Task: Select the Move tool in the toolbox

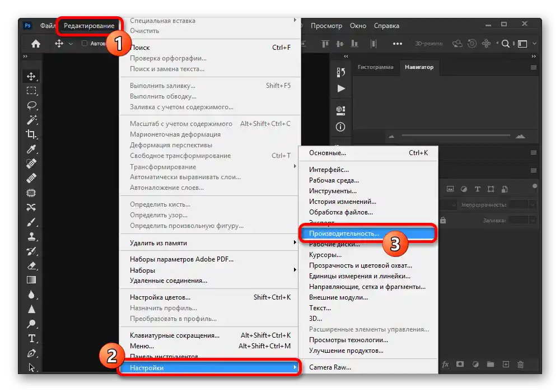Action: [x=31, y=76]
